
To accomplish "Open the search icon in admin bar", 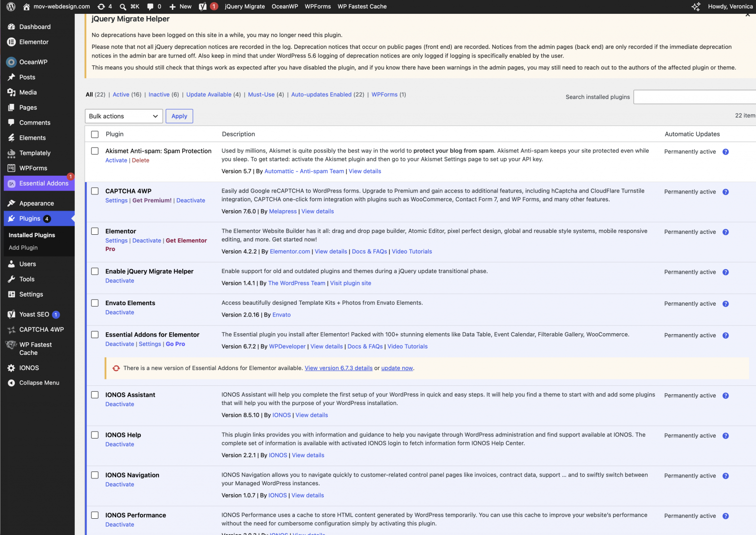I will pos(123,6).
